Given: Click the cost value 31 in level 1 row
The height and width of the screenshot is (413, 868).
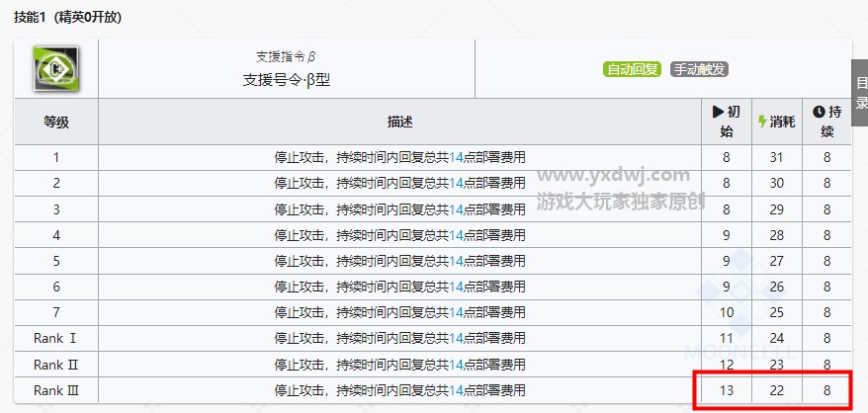Looking at the screenshot, I should [775, 157].
